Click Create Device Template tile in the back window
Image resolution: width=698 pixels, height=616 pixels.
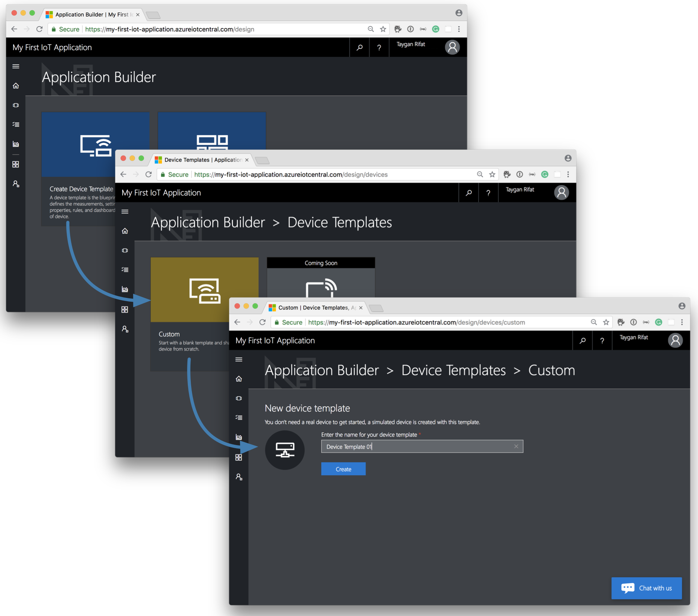click(x=96, y=169)
